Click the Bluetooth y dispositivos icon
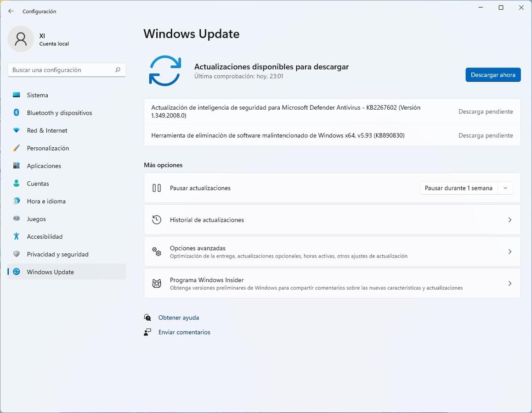Screen dimensions: 532x413 click(17, 113)
